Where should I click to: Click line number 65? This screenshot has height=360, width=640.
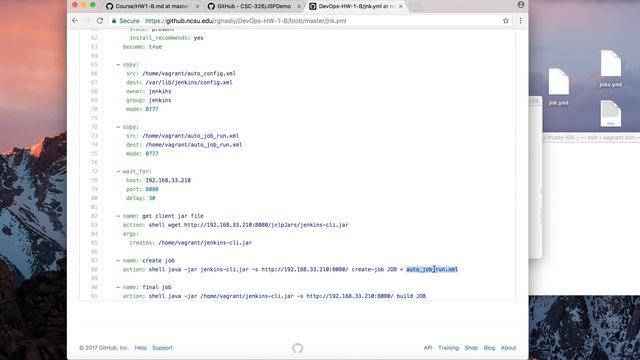[x=94, y=64]
